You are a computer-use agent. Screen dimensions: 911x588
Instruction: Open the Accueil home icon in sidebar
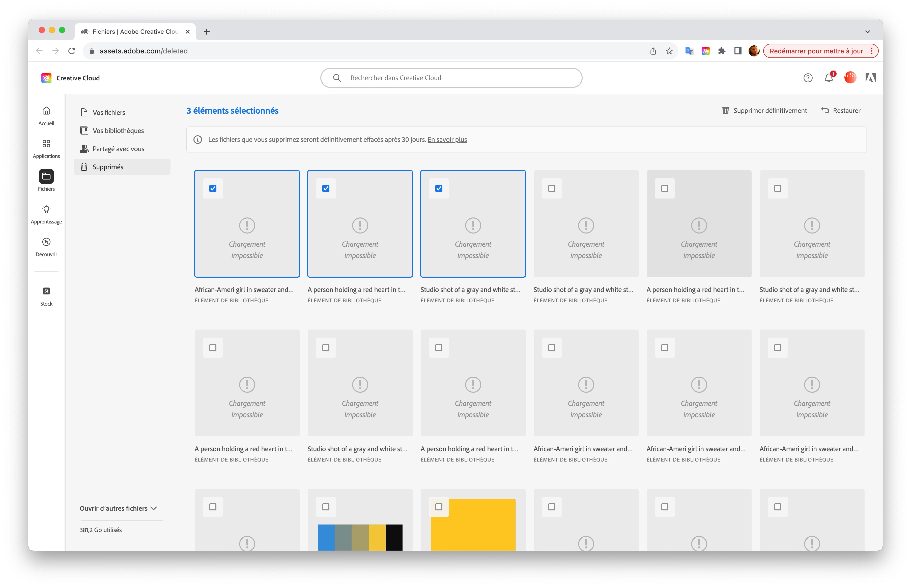tap(46, 111)
